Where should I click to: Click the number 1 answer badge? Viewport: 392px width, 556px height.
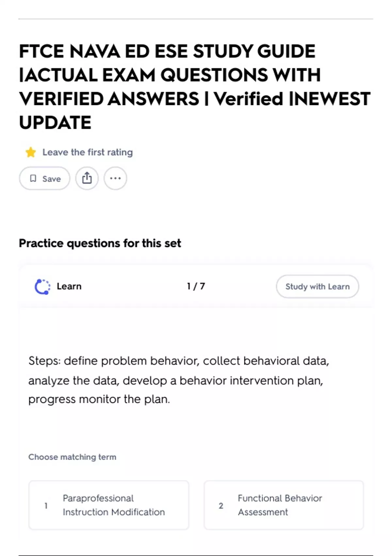pyautogui.click(x=46, y=506)
